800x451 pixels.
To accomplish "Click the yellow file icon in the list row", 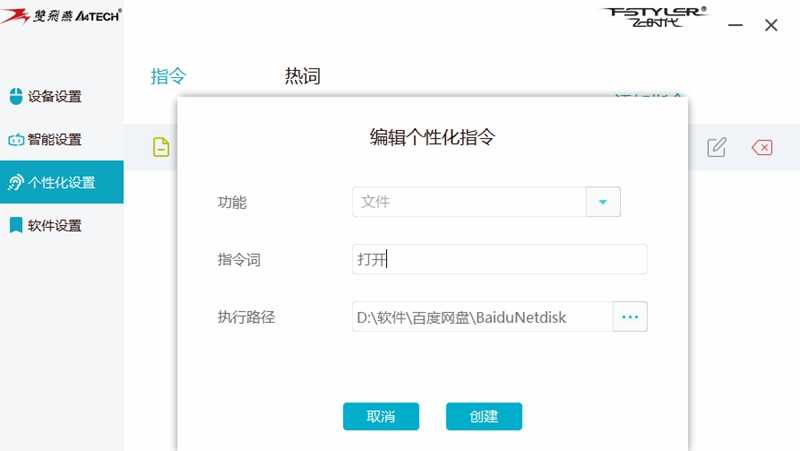I will pos(161,147).
